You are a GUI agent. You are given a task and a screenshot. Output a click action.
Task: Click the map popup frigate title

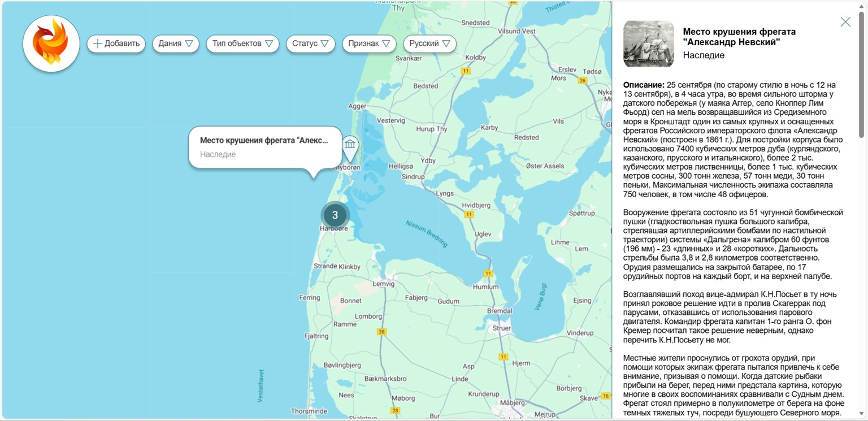[264, 141]
